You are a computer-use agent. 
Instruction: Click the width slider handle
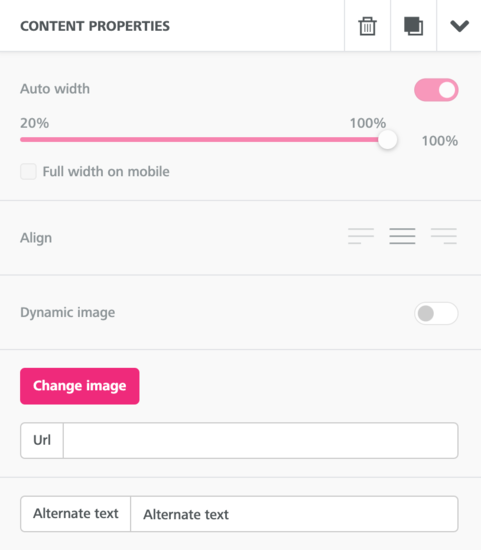[x=388, y=140]
